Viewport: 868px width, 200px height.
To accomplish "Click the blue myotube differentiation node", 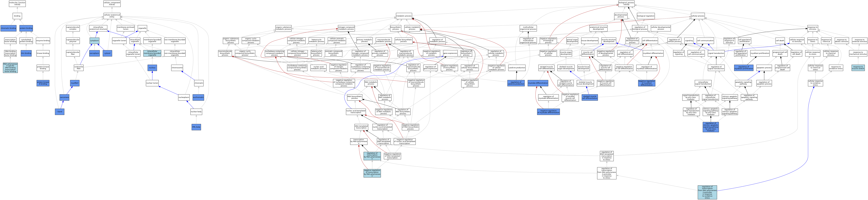I will 538,83.
